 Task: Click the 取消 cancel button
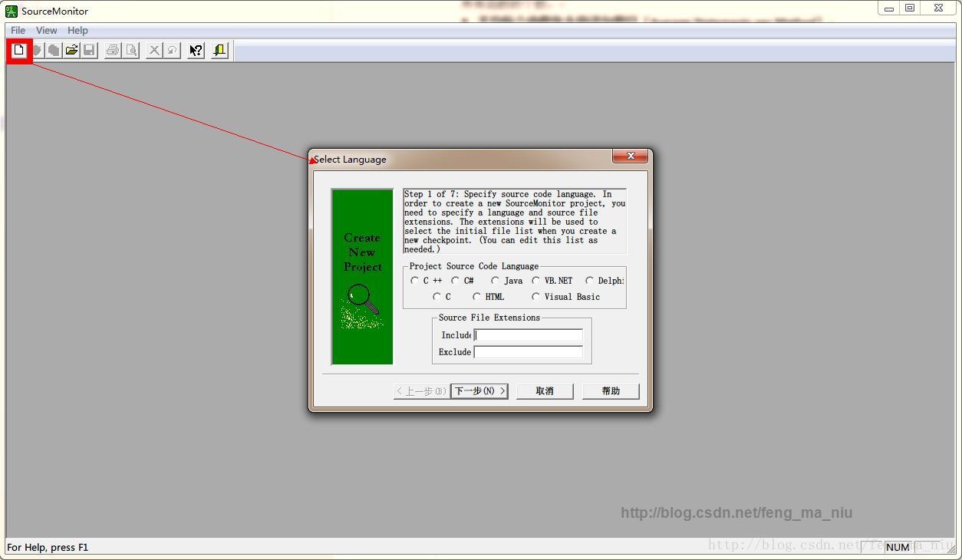click(545, 391)
